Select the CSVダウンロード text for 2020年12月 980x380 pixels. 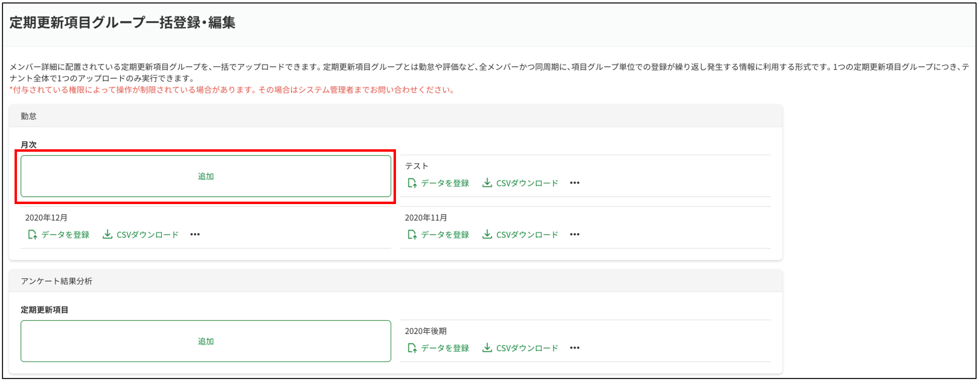(147, 235)
